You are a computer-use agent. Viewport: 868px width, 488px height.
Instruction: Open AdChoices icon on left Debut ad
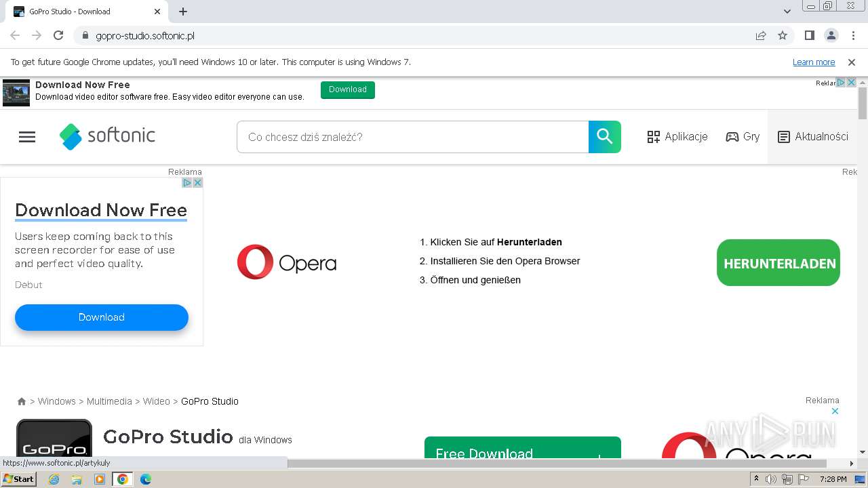(187, 182)
